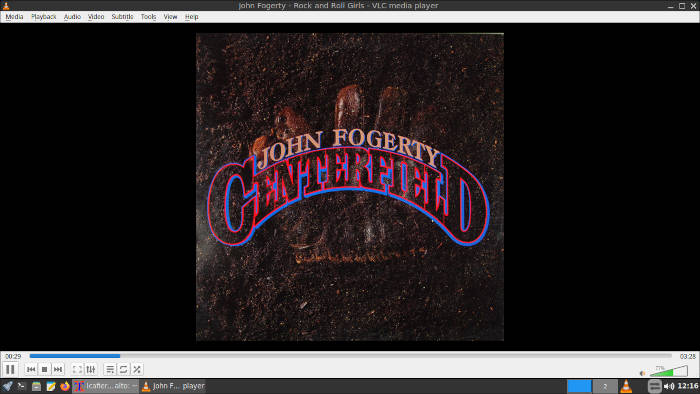Skip to the next track

tap(58, 369)
